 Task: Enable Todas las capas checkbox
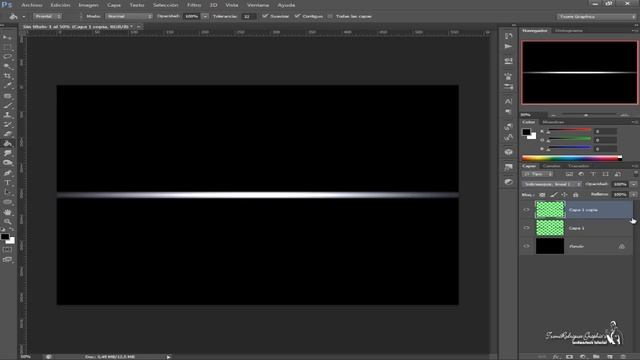pyautogui.click(x=330, y=16)
